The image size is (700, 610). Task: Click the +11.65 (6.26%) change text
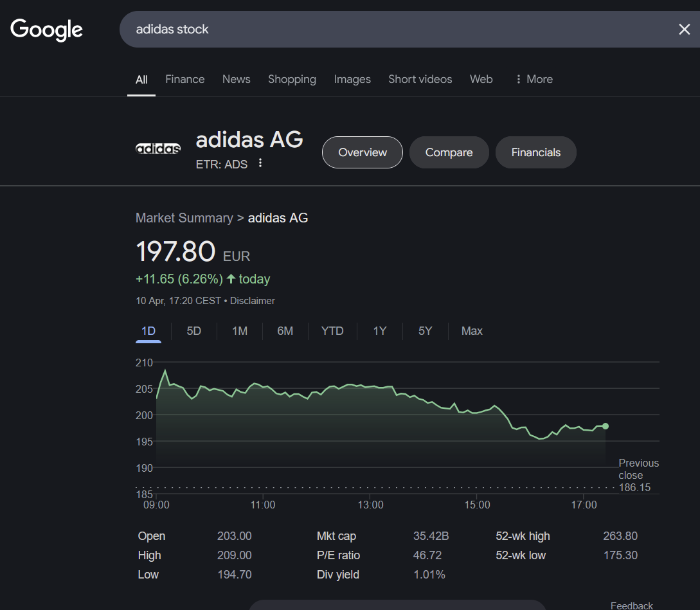tap(179, 279)
